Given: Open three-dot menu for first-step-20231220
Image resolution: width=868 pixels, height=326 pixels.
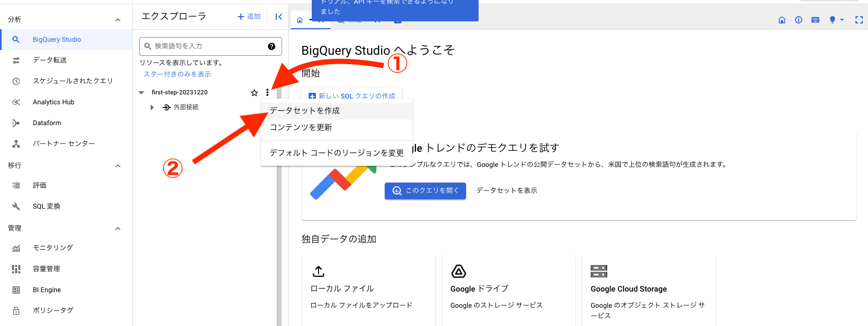Looking at the screenshot, I should (x=267, y=92).
